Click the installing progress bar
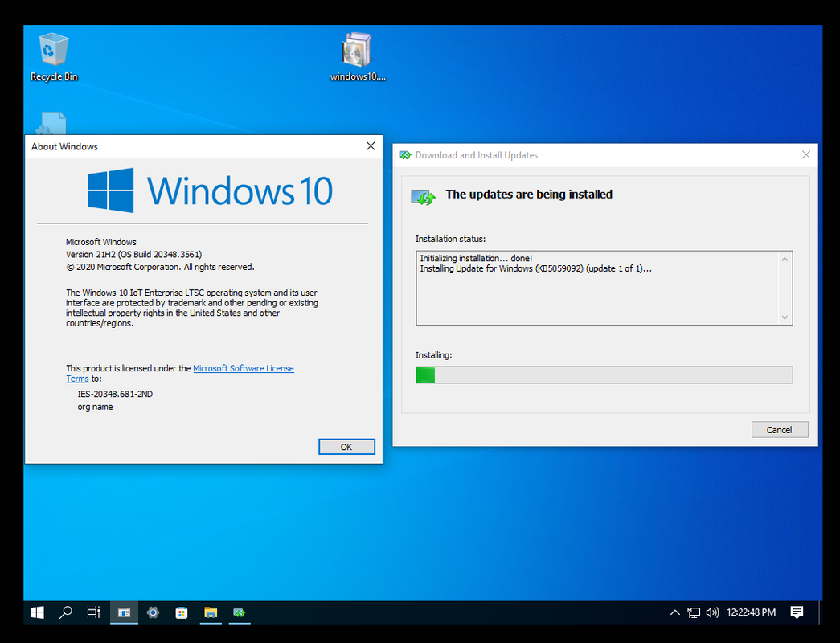The height and width of the screenshot is (643, 840). pos(604,375)
